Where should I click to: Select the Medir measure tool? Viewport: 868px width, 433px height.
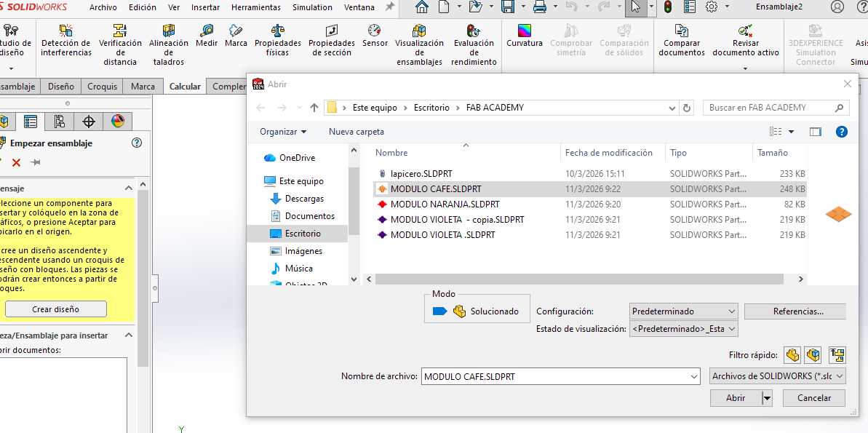point(207,36)
